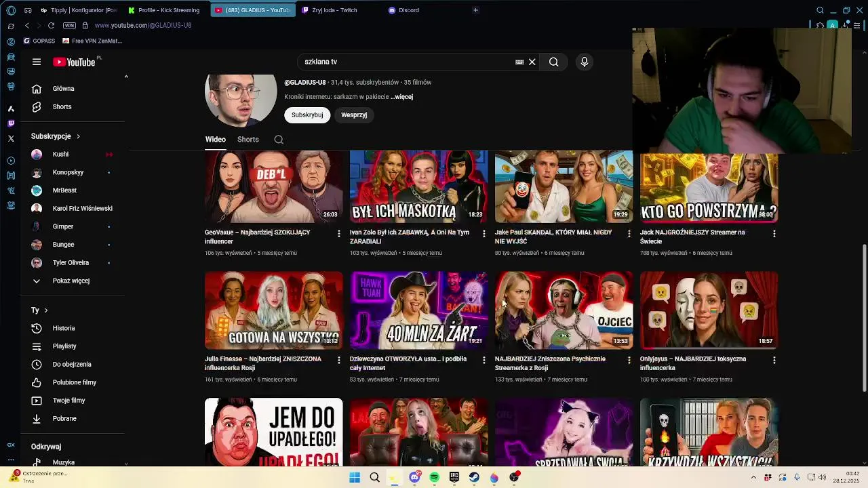This screenshot has width=868, height=488.
Task: Open Windows taskbar search
Action: (374, 477)
